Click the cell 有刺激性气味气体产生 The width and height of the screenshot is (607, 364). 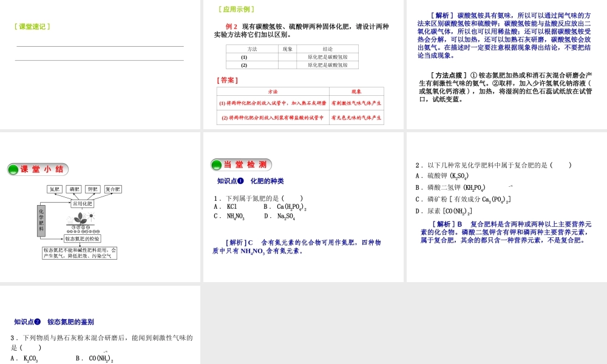(x=356, y=103)
